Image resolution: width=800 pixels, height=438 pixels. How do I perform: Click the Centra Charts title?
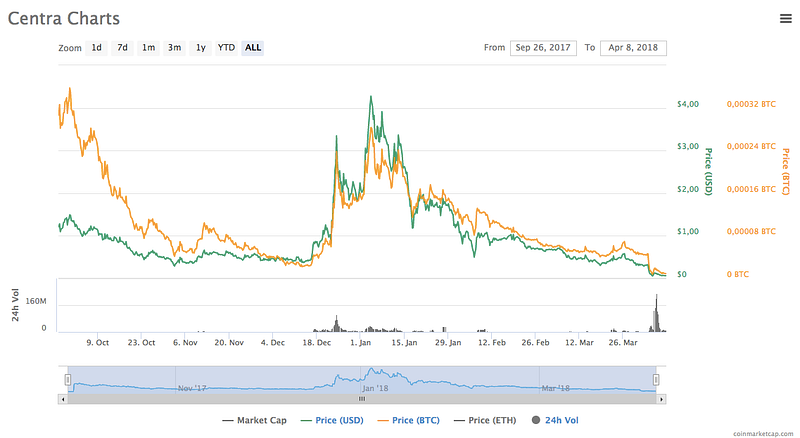(64, 18)
